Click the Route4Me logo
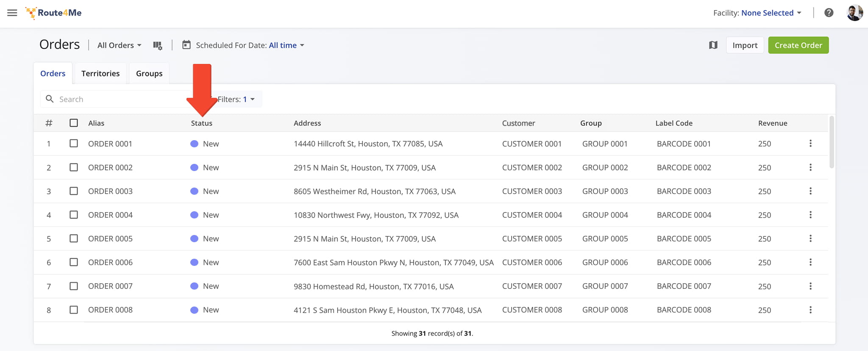The height and width of the screenshot is (351, 868). [x=53, y=13]
